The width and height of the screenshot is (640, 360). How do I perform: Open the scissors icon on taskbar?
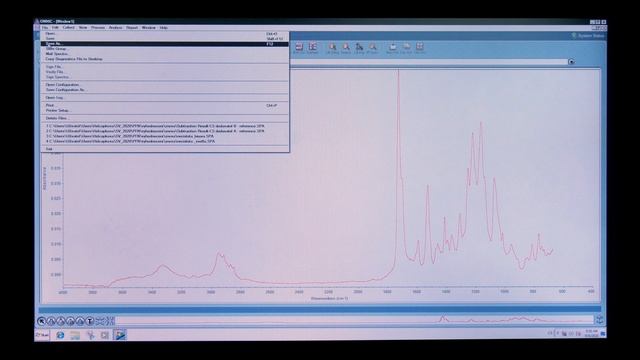coord(90,335)
